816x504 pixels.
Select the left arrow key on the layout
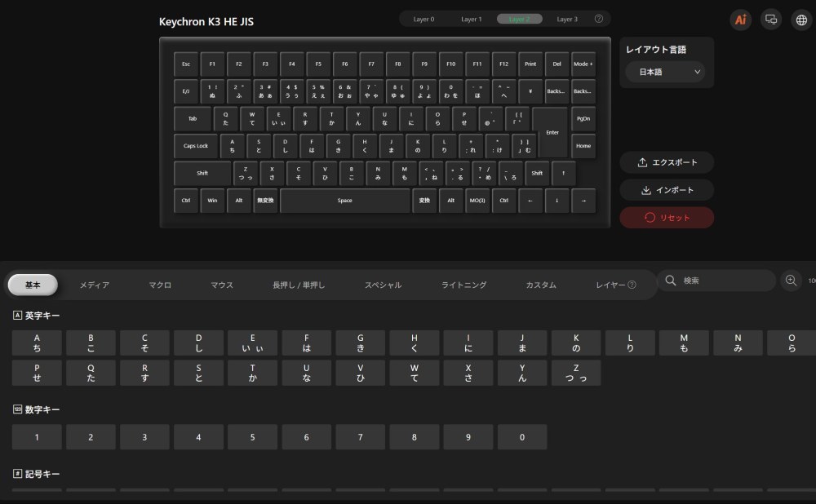530,201
